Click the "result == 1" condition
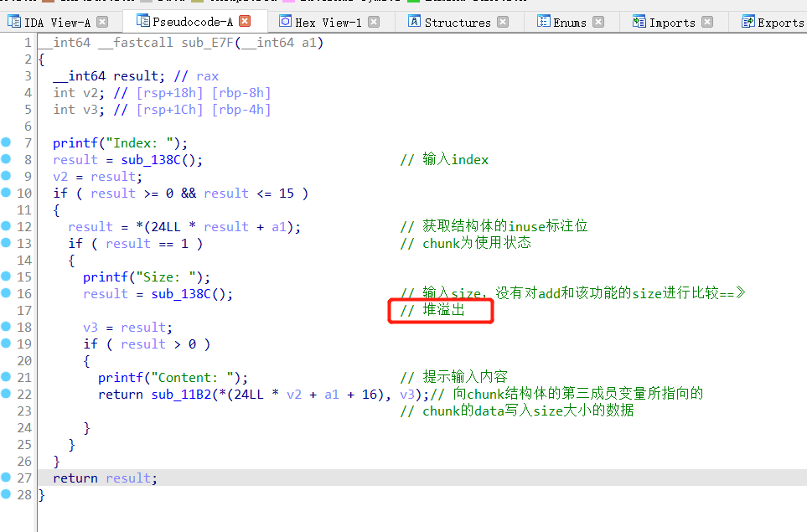Image resolution: width=807 pixels, height=532 pixels. (x=147, y=244)
